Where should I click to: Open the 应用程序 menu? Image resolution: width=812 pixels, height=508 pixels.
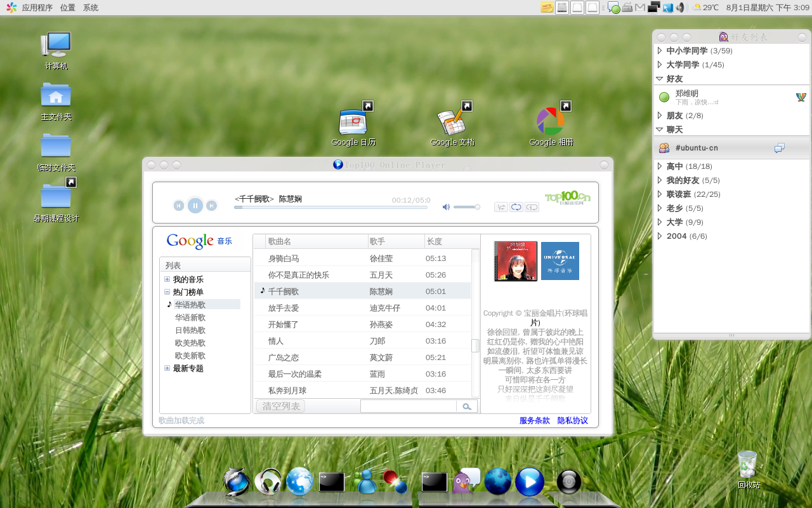click(x=37, y=8)
